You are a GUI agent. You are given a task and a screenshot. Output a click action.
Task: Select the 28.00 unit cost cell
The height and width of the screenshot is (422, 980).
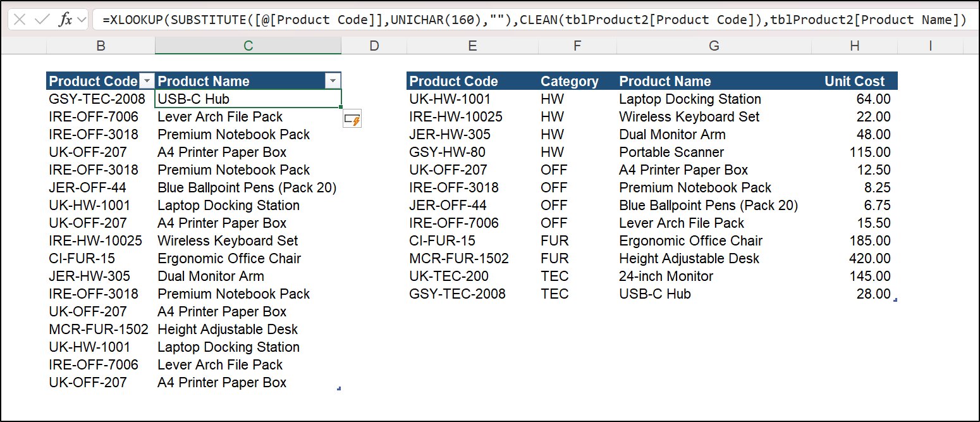pos(855,294)
